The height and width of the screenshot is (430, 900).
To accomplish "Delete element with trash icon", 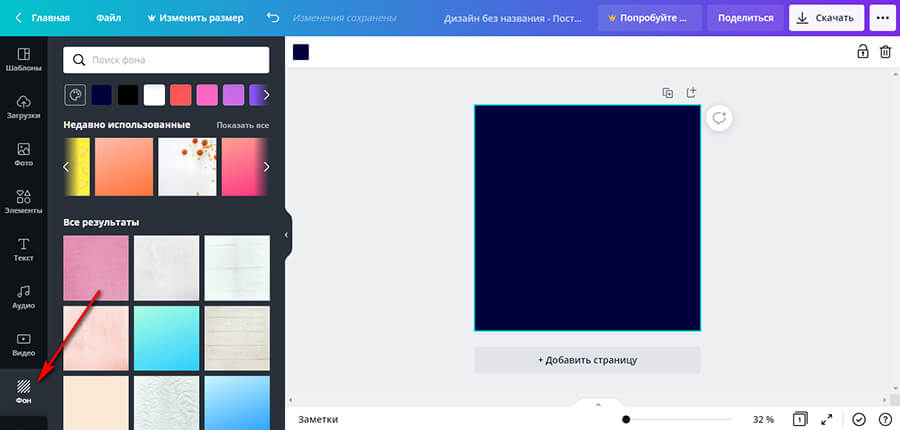I will pyautogui.click(x=885, y=52).
